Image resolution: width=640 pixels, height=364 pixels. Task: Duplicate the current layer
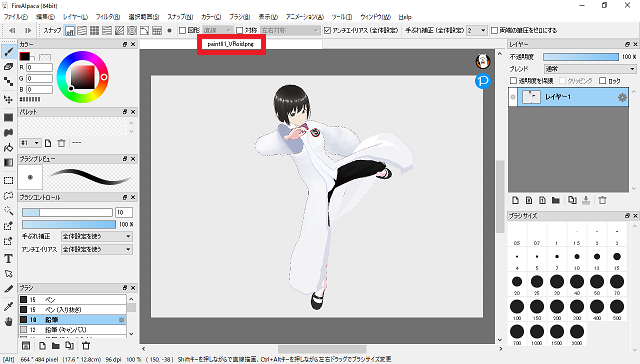[x=572, y=200]
